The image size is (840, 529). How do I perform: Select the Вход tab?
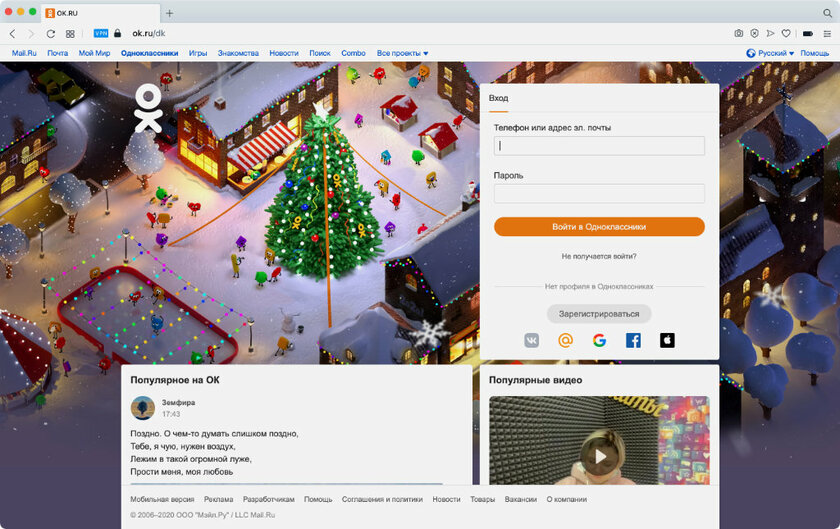point(498,98)
